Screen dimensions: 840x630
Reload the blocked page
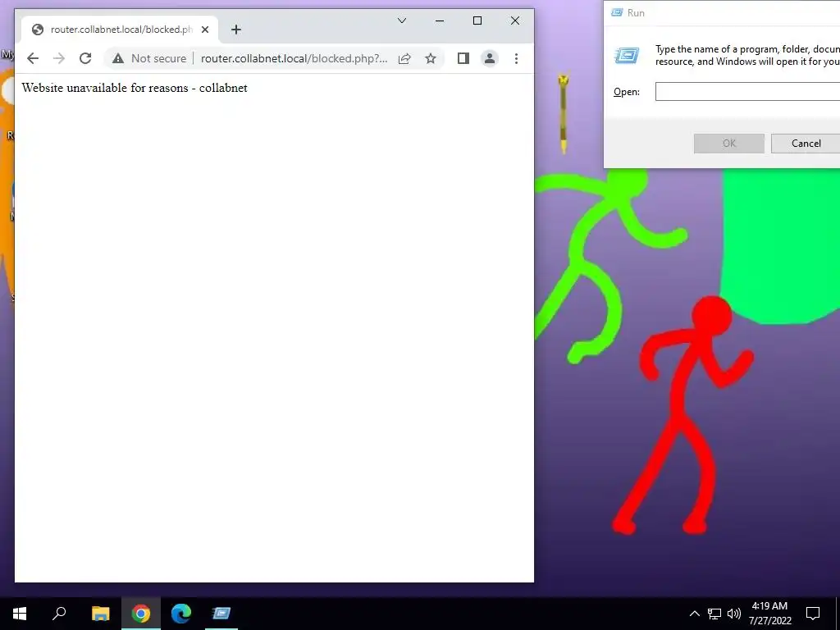(x=85, y=58)
